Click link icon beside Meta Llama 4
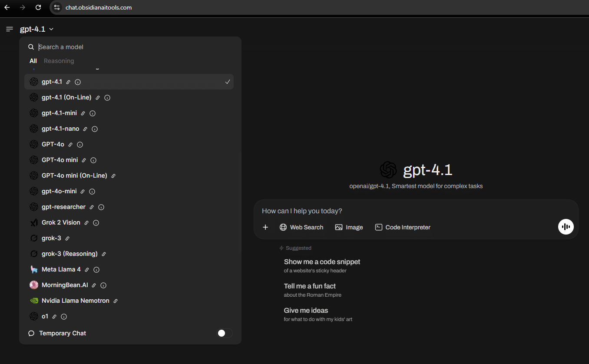 tap(87, 270)
